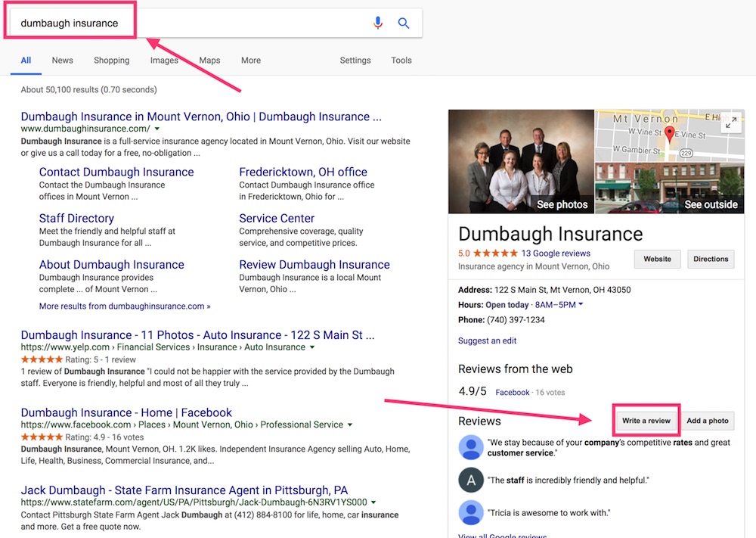This screenshot has width=756, height=538.
Task: Click the Facebook 'Rating: 4.9 - 16 votes' text
Action: 104,437
